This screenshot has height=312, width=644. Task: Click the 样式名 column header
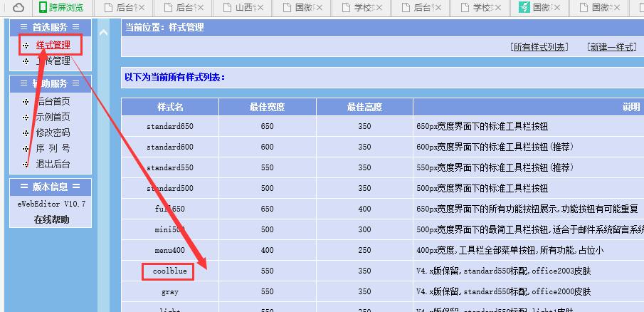169,107
